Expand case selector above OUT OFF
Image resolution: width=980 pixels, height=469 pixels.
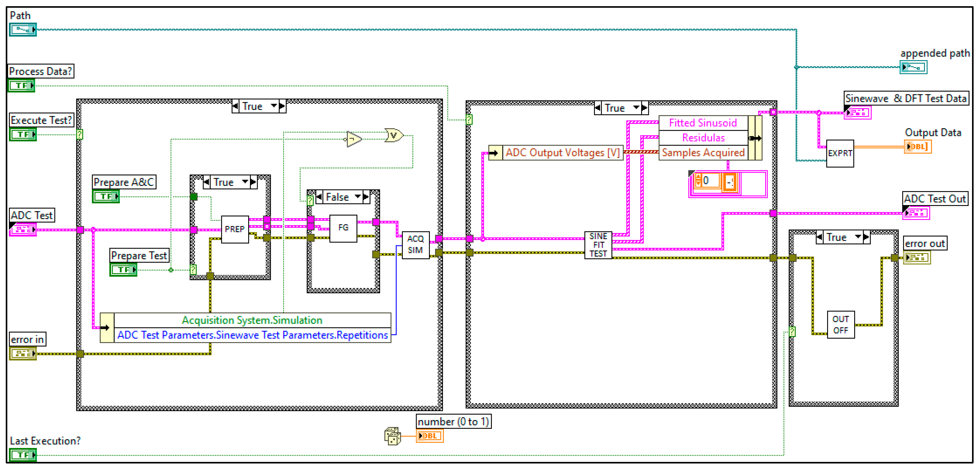[x=858, y=237]
